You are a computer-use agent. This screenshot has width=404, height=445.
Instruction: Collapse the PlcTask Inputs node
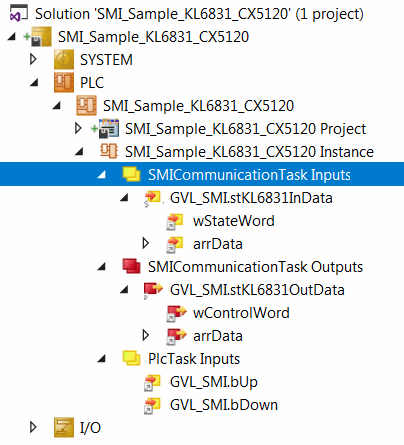click(101, 359)
